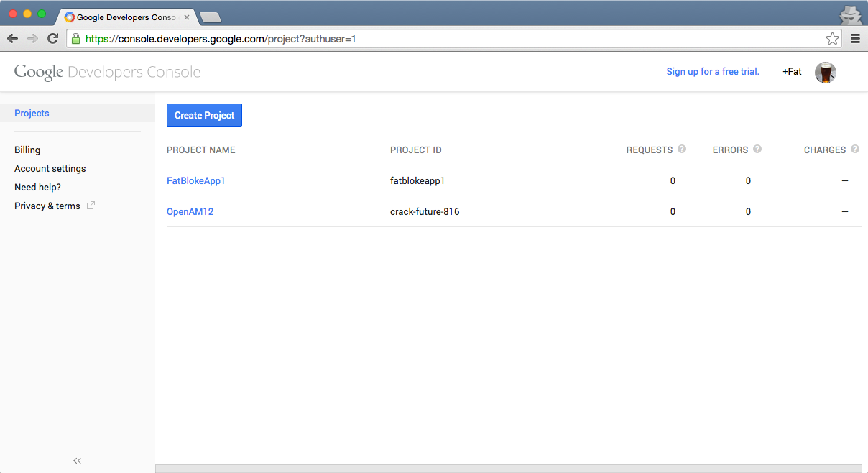Open the FatBlokeApp1 project
868x473 pixels.
pos(196,180)
